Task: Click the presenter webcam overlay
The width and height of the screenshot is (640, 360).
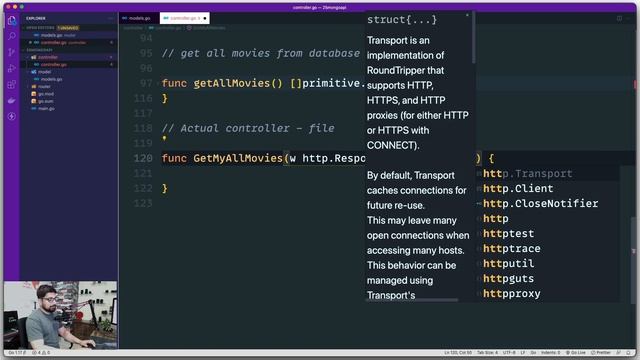Action: click(x=60, y=315)
